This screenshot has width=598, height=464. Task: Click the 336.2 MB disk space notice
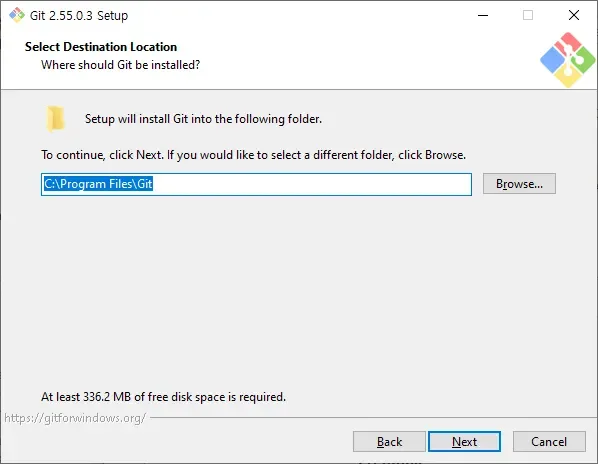click(x=164, y=397)
